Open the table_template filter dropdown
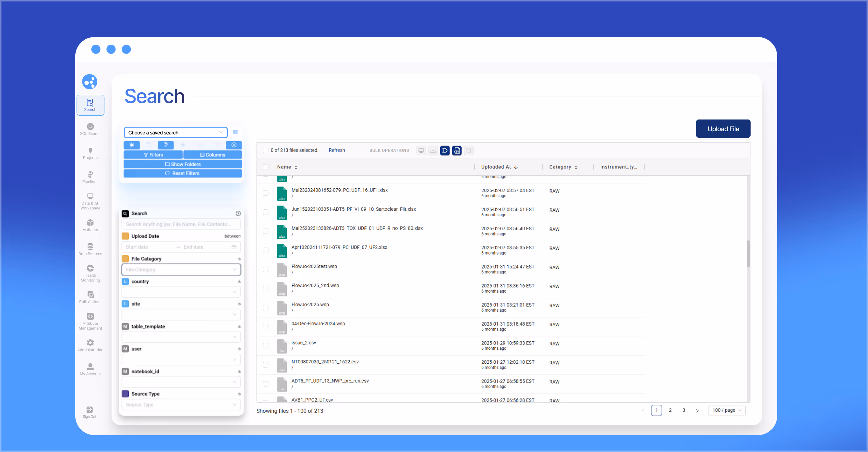 [181, 337]
